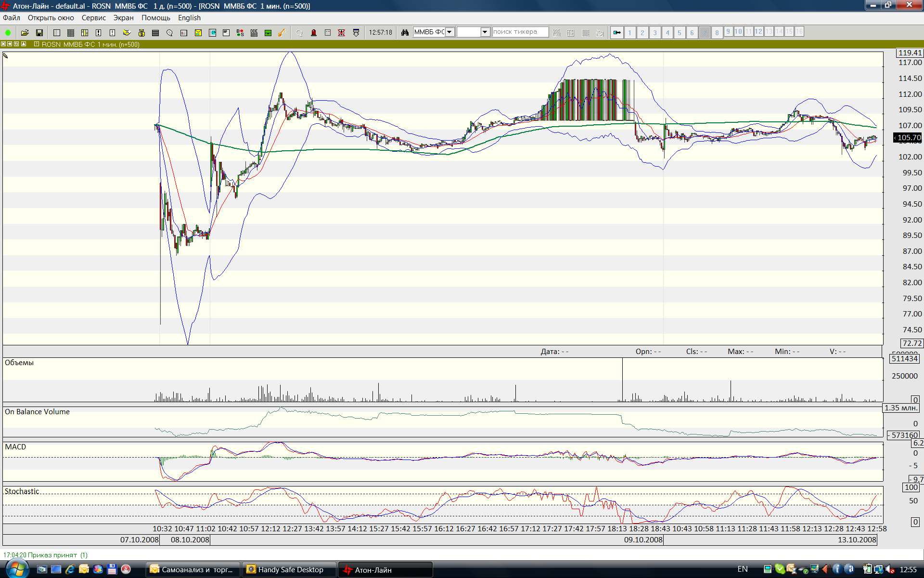Open Handy Safe Desktop taskbar window
Screen dimensions: 924x578
pos(289,569)
